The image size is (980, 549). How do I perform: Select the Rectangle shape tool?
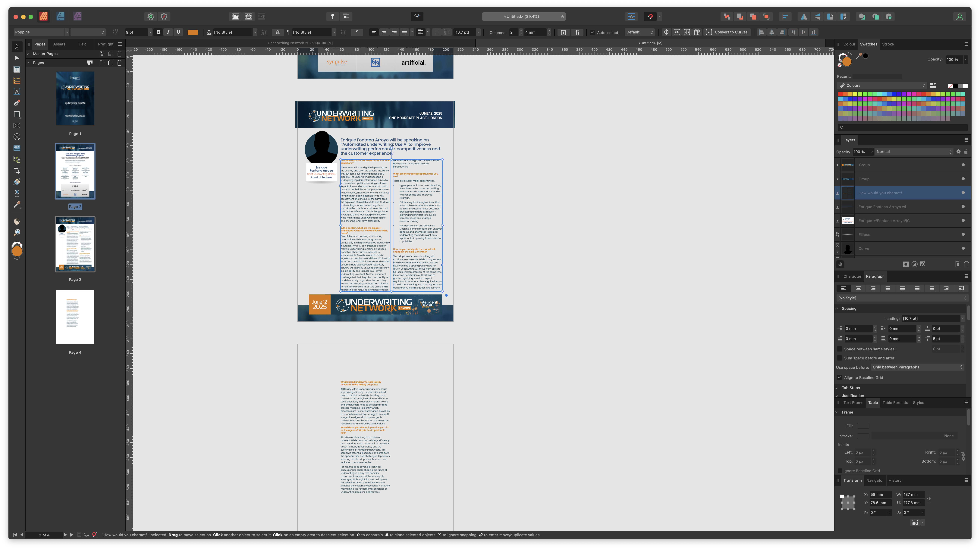click(x=17, y=114)
